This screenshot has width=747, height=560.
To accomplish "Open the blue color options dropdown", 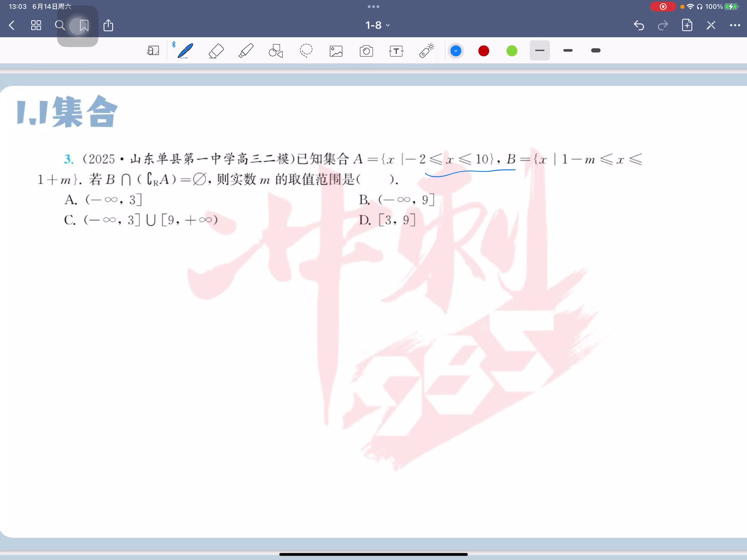I will click(x=456, y=51).
